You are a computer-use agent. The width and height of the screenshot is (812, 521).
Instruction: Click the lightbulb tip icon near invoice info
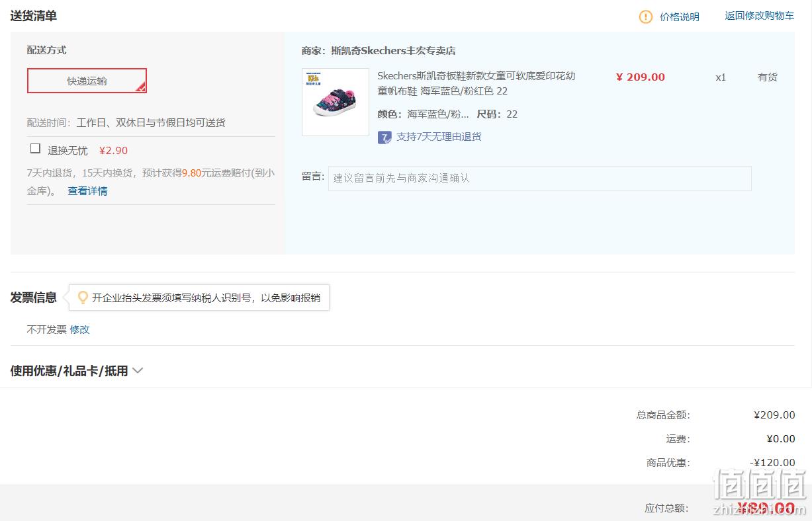point(83,298)
